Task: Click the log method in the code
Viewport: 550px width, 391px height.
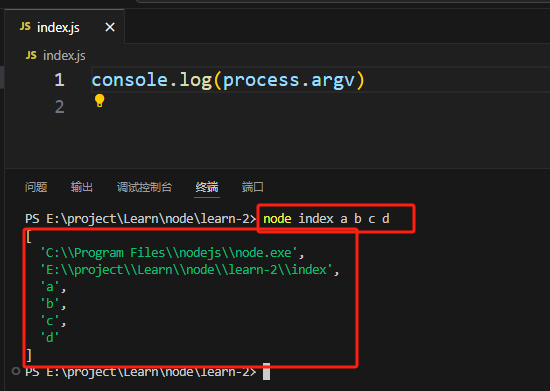Action: click(x=196, y=80)
